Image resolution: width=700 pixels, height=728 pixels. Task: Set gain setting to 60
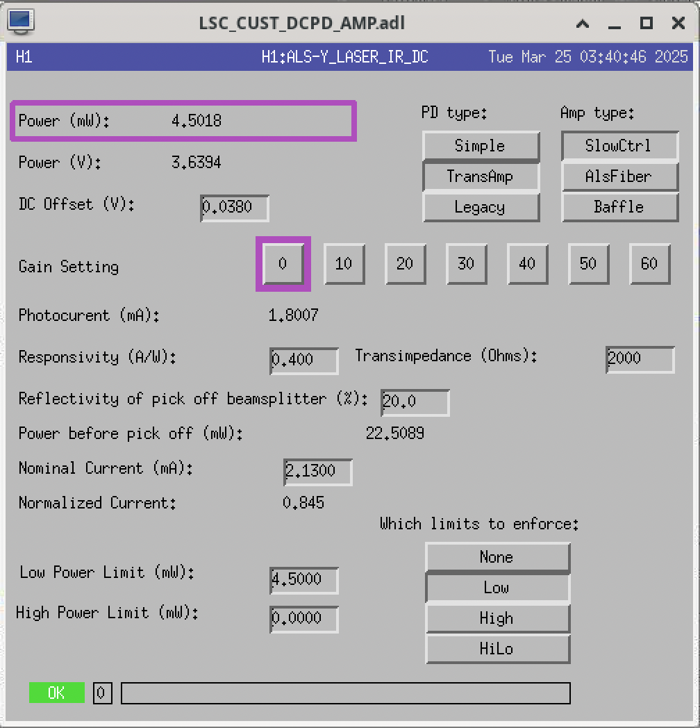650,264
